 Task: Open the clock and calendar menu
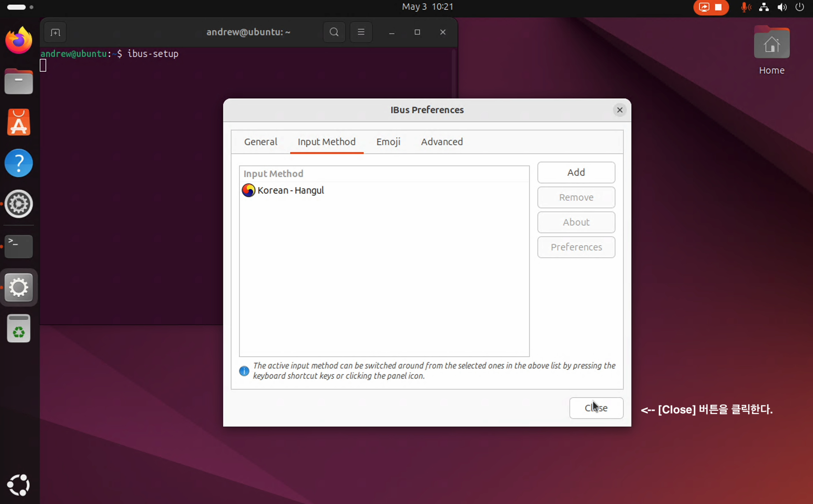pos(427,7)
